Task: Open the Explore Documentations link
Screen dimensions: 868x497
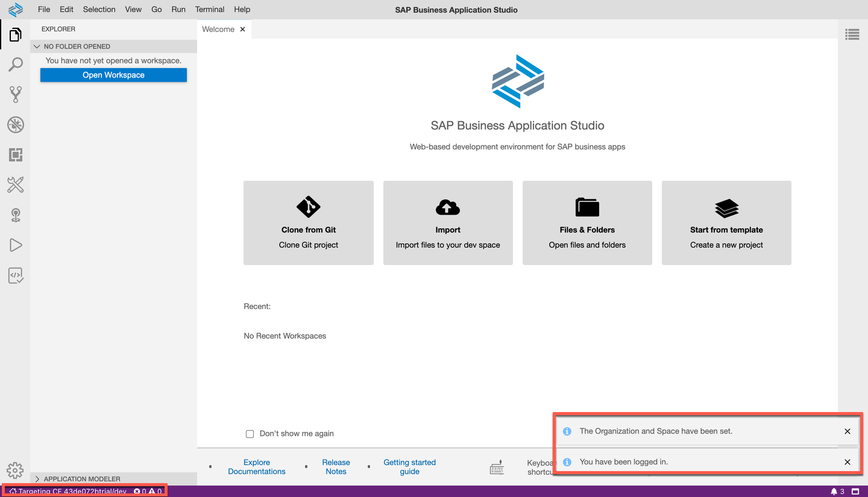Action: pyautogui.click(x=257, y=467)
